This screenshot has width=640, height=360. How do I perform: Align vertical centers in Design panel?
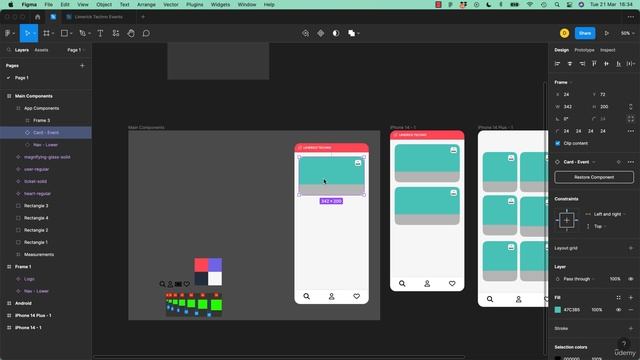[x=607, y=64]
